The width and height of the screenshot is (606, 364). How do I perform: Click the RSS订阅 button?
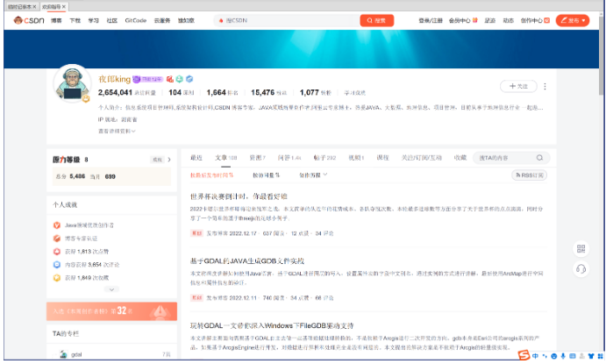529,175
